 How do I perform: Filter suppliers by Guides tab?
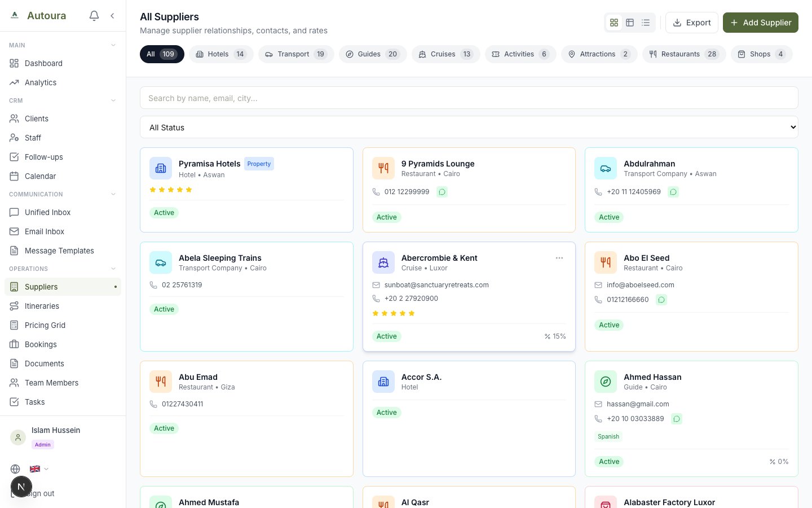373,54
